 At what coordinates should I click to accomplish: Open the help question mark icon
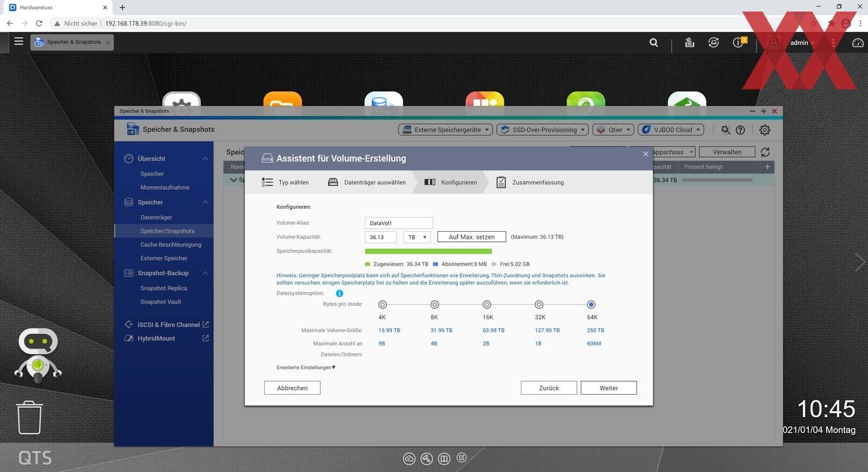click(740, 130)
